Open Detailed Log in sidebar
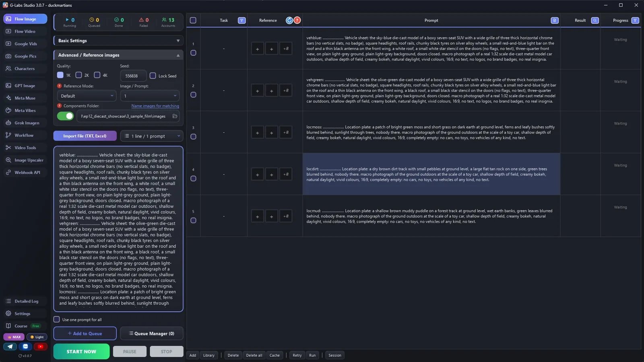 tap(25, 301)
